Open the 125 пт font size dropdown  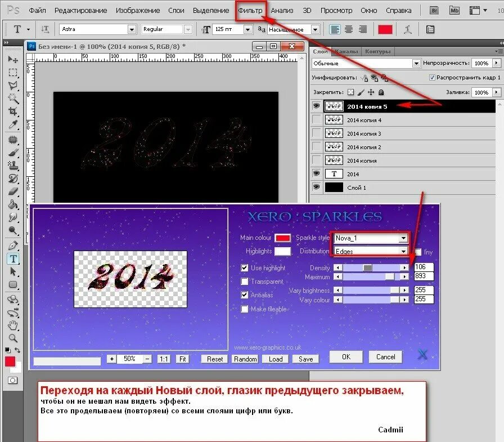point(247,29)
